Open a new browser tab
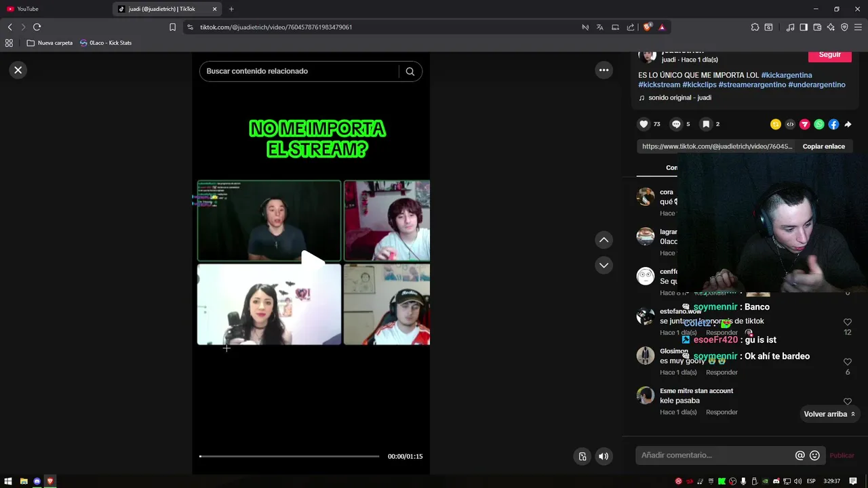This screenshot has width=868, height=488. point(231,9)
